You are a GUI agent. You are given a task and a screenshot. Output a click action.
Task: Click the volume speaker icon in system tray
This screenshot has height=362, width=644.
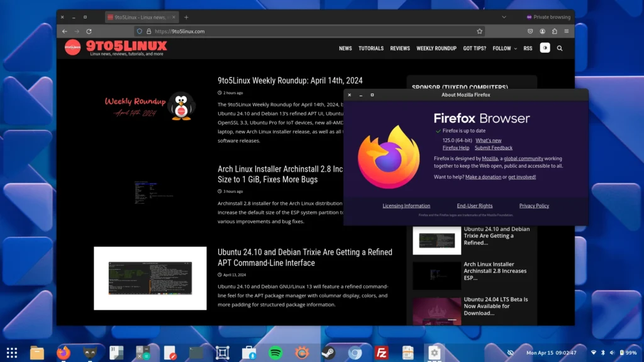pyautogui.click(x=612, y=353)
